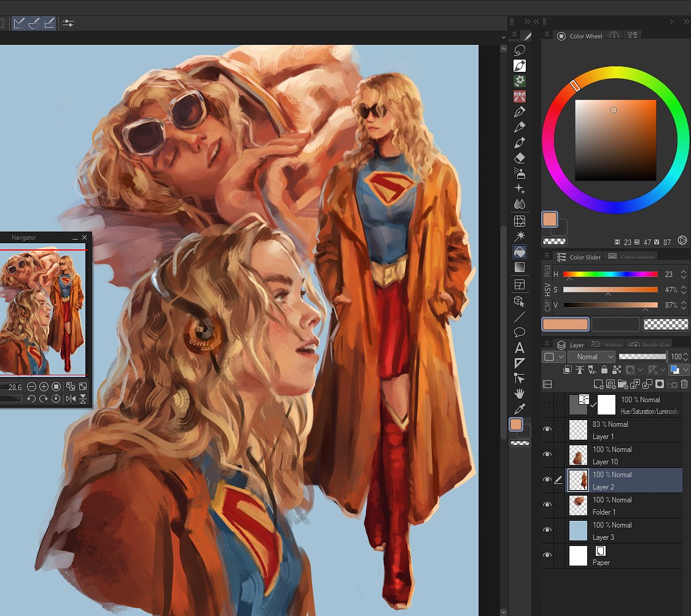The width and height of the screenshot is (691, 616).
Task: Choose the Airbrush spray tool
Action: tap(520, 173)
